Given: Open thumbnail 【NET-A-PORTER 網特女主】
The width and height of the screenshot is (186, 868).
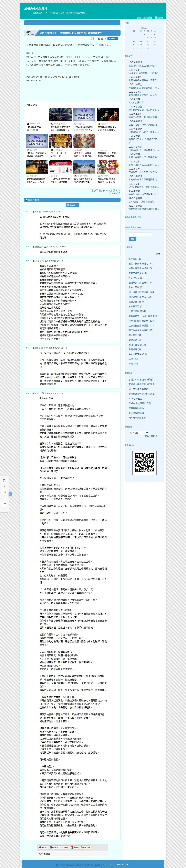Looking at the screenshot, I should (x=60, y=172).
